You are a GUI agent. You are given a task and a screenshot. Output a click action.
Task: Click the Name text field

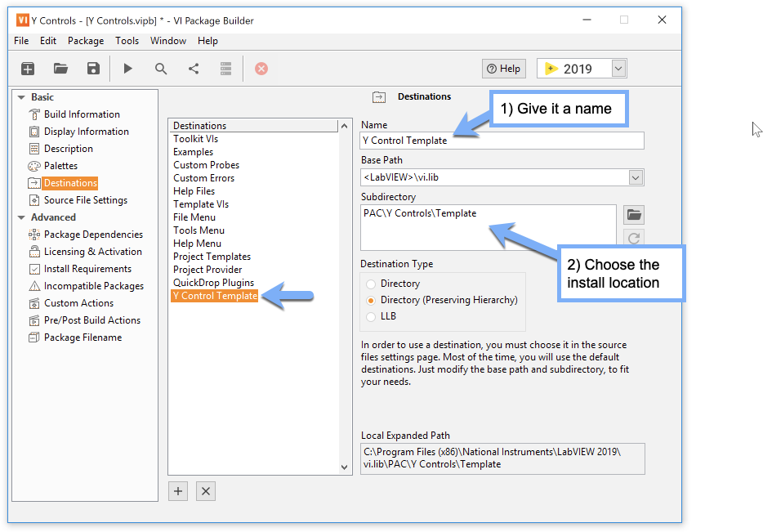pyautogui.click(x=502, y=141)
